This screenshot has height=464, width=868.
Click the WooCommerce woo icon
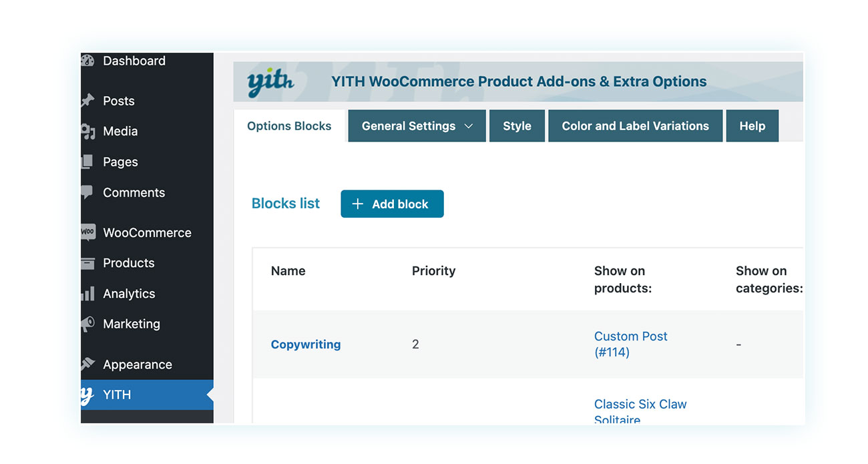(87, 232)
